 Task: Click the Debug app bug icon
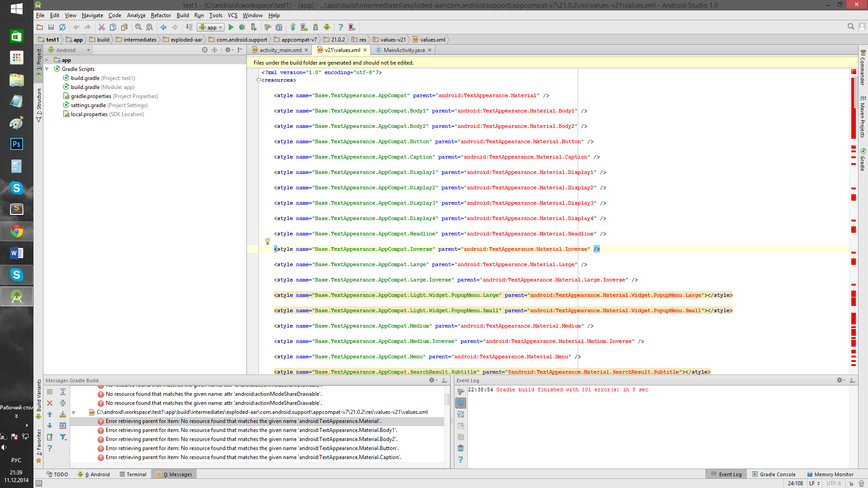pos(242,28)
